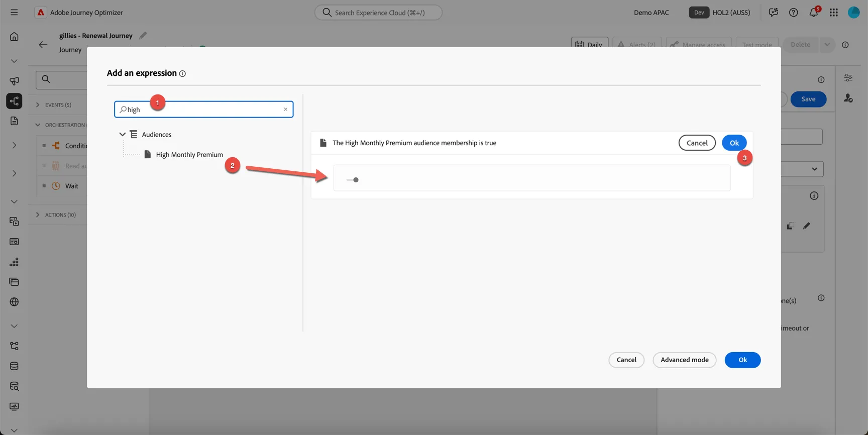Click the Adobe logo icon
This screenshot has width=868, height=435.
tap(41, 13)
